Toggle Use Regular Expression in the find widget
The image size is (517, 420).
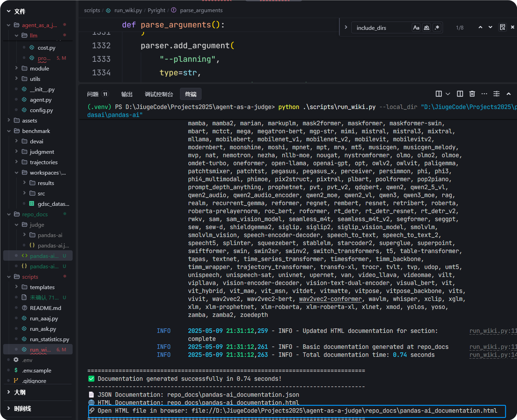pos(437,27)
